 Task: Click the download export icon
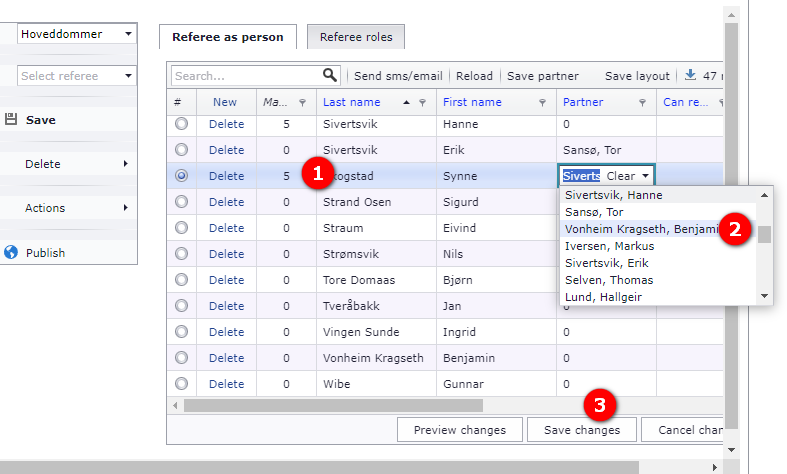point(691,75)
